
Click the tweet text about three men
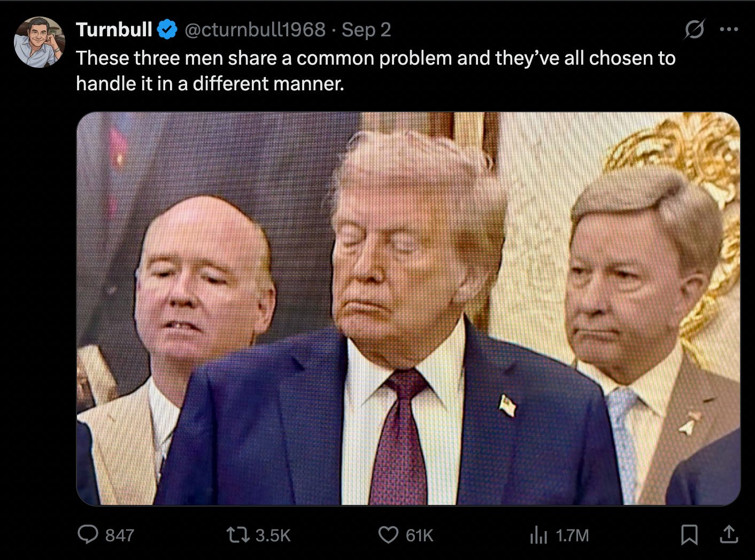pos(375,71)
